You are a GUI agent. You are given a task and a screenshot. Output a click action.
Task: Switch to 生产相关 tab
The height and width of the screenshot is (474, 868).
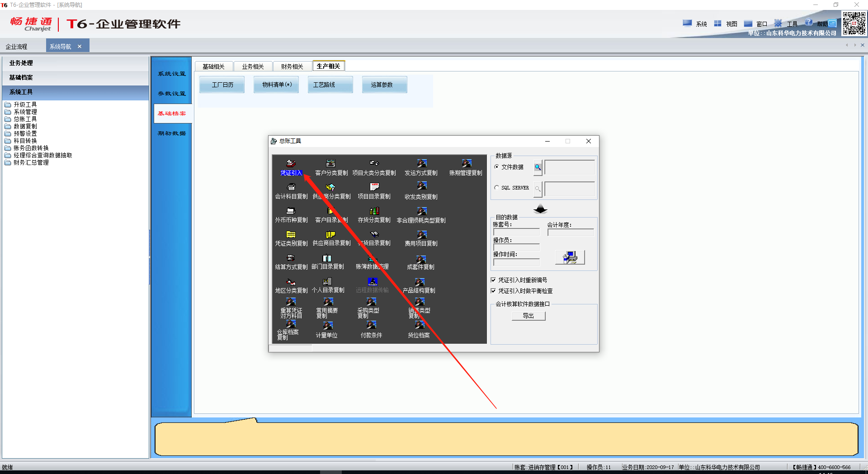(x=329, y=66)
